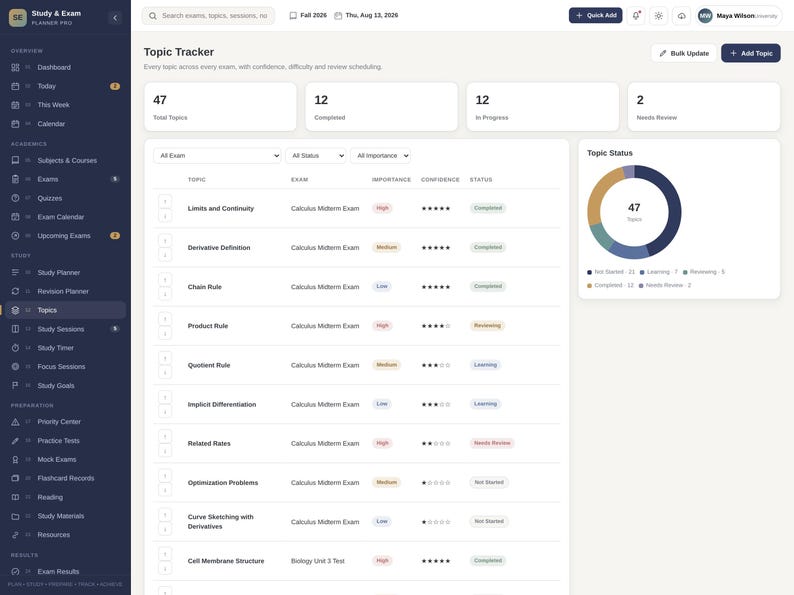Click the Total Topics stat card

tap(220, 107)
